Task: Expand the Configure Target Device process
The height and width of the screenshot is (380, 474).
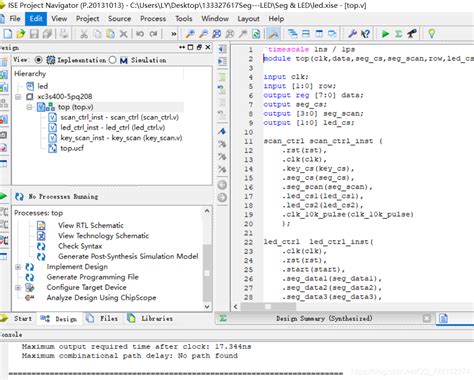Action: (x=18, y=287)
